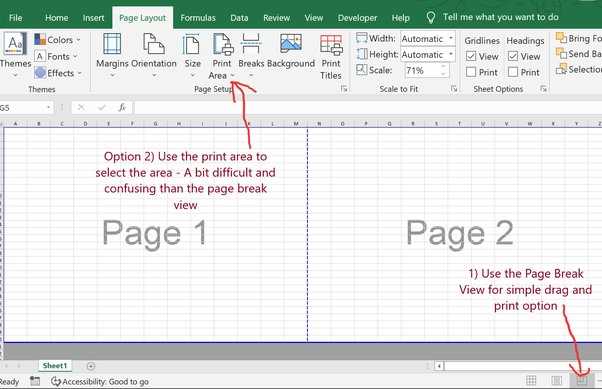This screenshot has height=389, width=602.
Task: Click the Print Area icon
Action: coord(223,45)
